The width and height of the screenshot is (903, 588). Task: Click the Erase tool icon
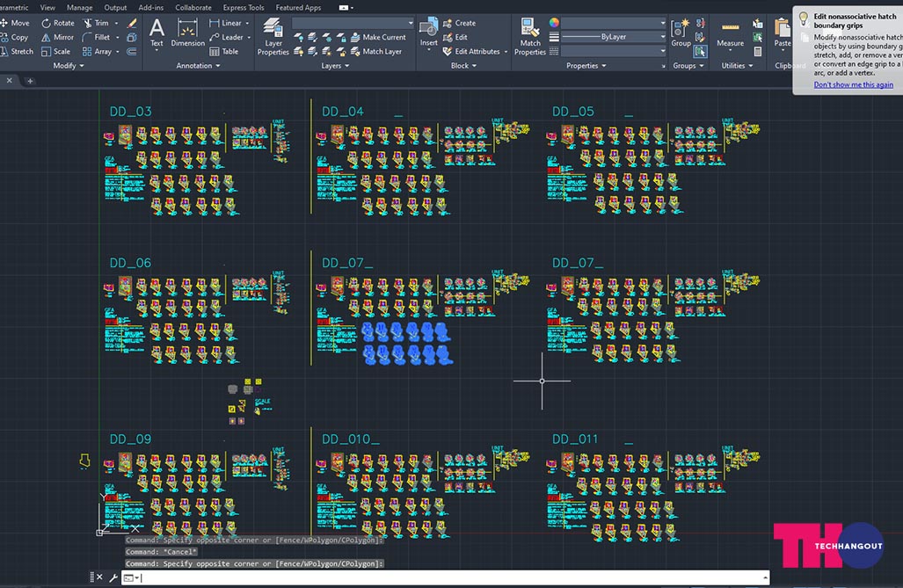[x=132, y=23]
